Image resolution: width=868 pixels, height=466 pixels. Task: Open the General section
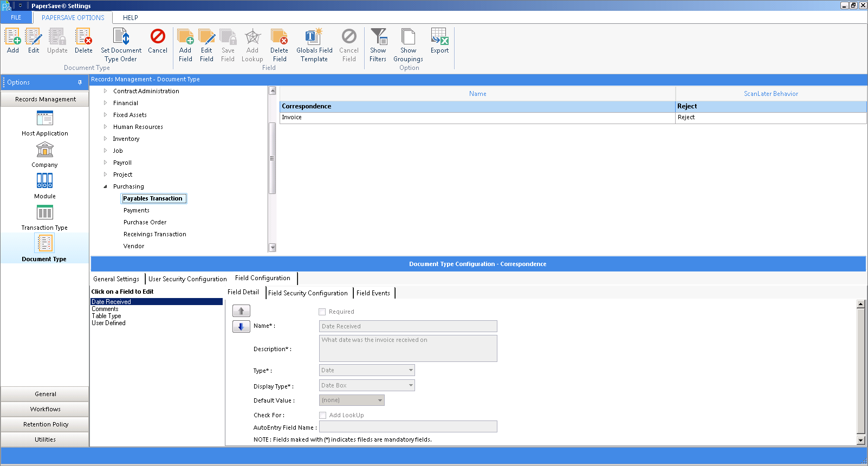(x=45, y=394)
